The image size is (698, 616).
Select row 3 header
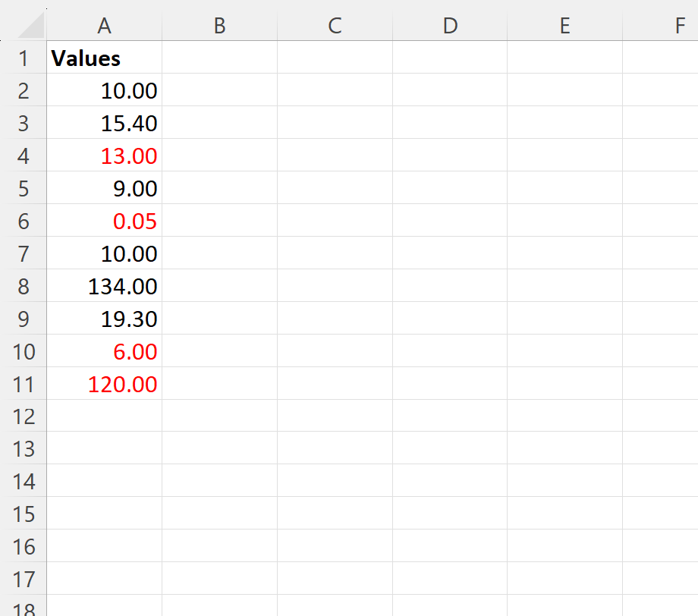click(24, 122)
